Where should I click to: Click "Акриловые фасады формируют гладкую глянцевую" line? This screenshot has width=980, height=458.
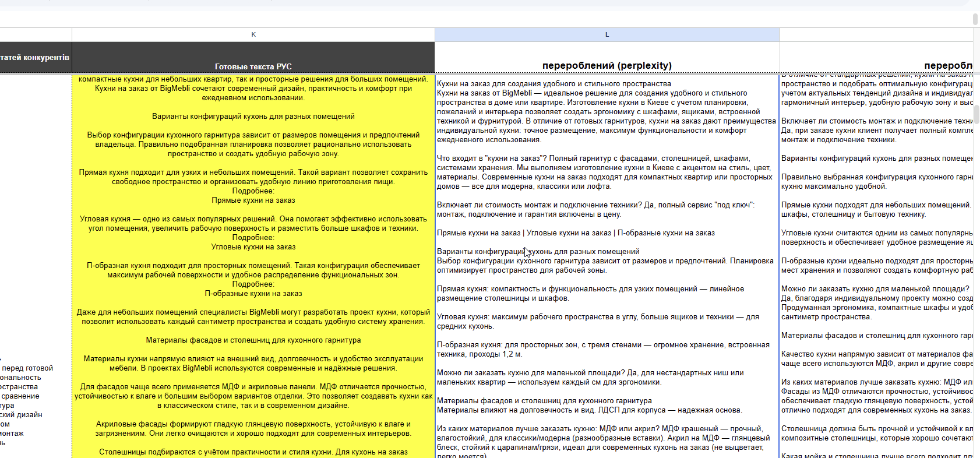(x=253, y=424)
